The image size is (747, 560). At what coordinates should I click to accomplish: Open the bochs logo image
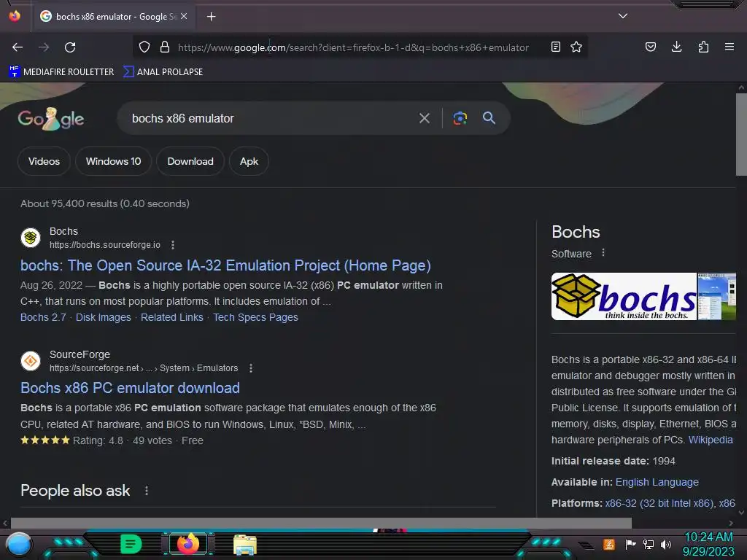pos(624,296)
